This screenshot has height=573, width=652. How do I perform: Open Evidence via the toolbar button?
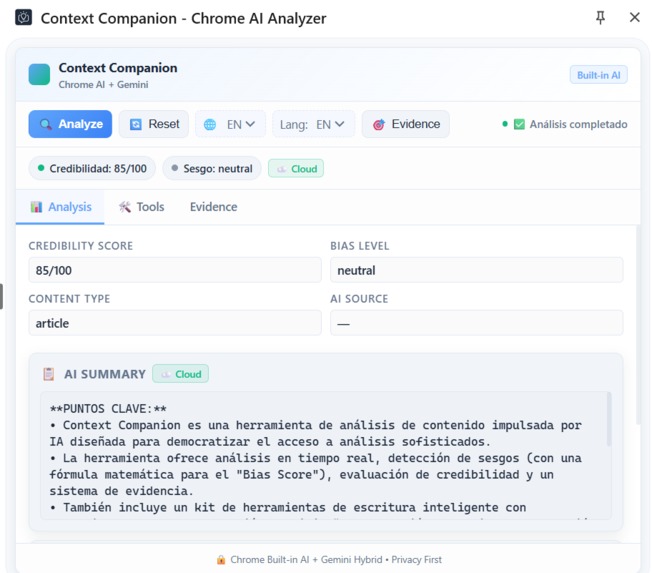click(406, 124)
